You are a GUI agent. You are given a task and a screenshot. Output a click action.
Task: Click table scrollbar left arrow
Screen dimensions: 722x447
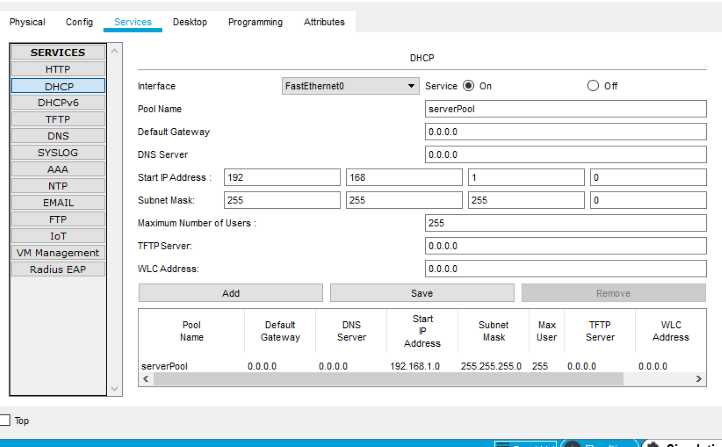point(146,379)
